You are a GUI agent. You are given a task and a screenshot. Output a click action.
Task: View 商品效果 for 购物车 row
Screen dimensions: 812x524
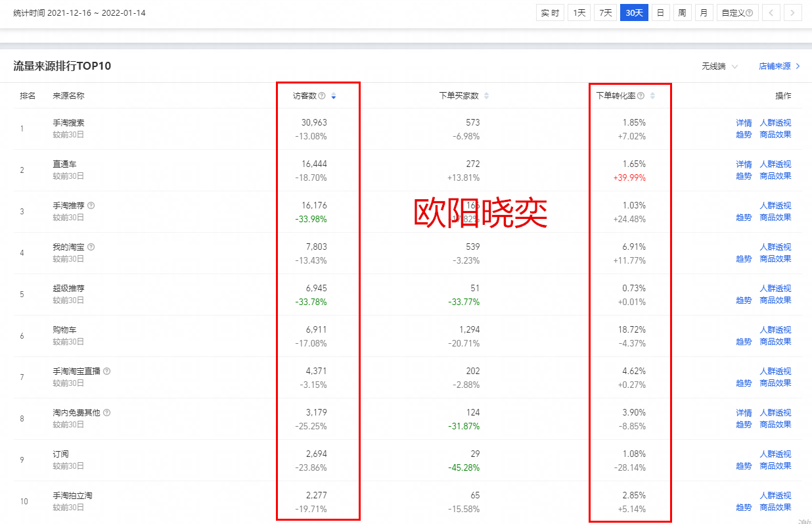click(775, 341)
